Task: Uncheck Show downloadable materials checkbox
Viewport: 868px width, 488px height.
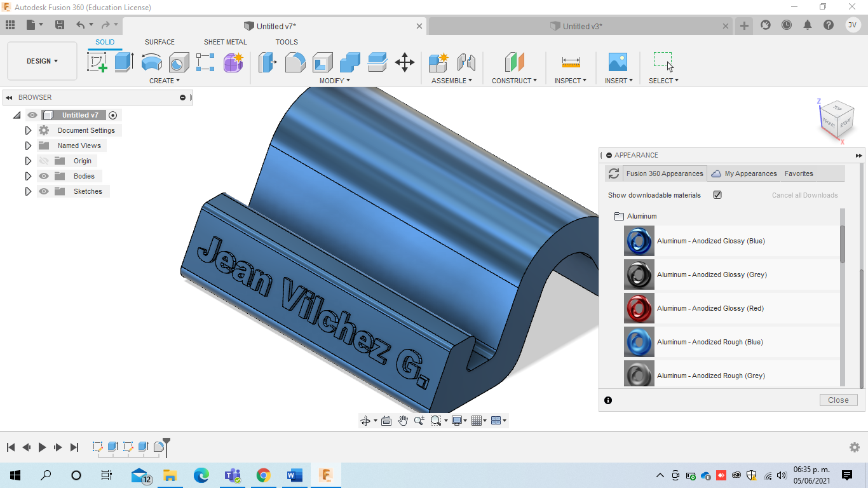Action: point(717,195)
